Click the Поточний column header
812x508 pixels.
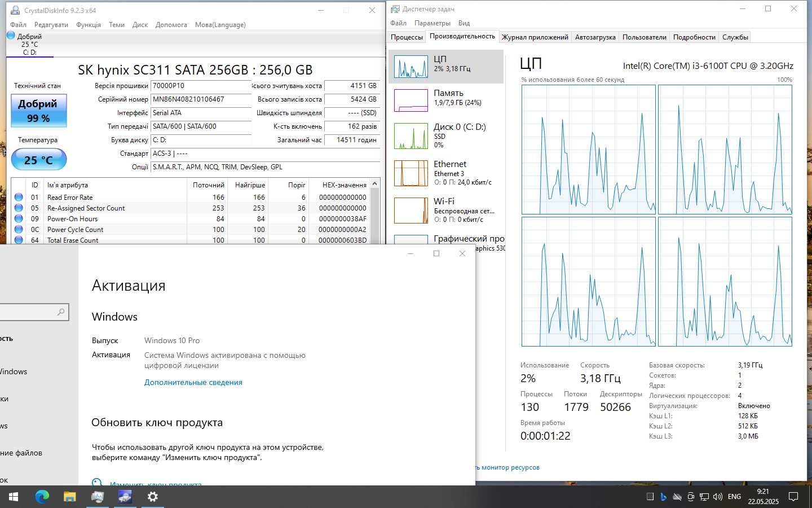pos(208,185)
